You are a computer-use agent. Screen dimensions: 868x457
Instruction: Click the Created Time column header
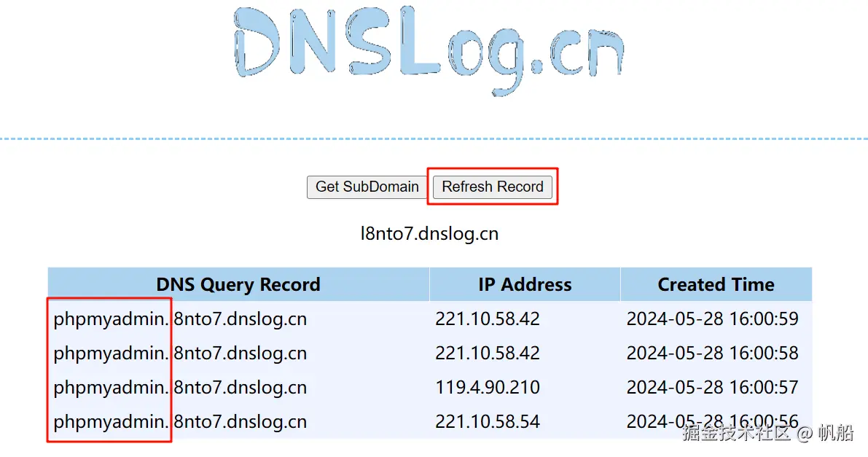pos(716,284)
